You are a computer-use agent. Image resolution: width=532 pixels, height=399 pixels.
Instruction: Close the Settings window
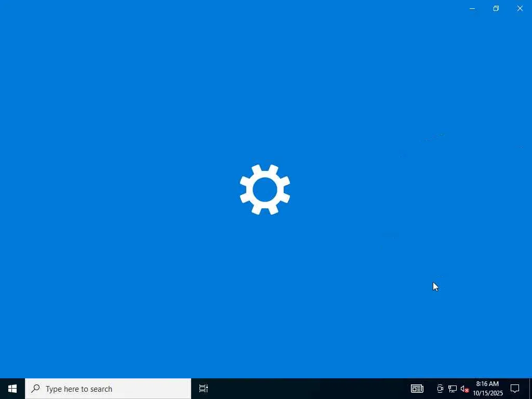[520, 8]
